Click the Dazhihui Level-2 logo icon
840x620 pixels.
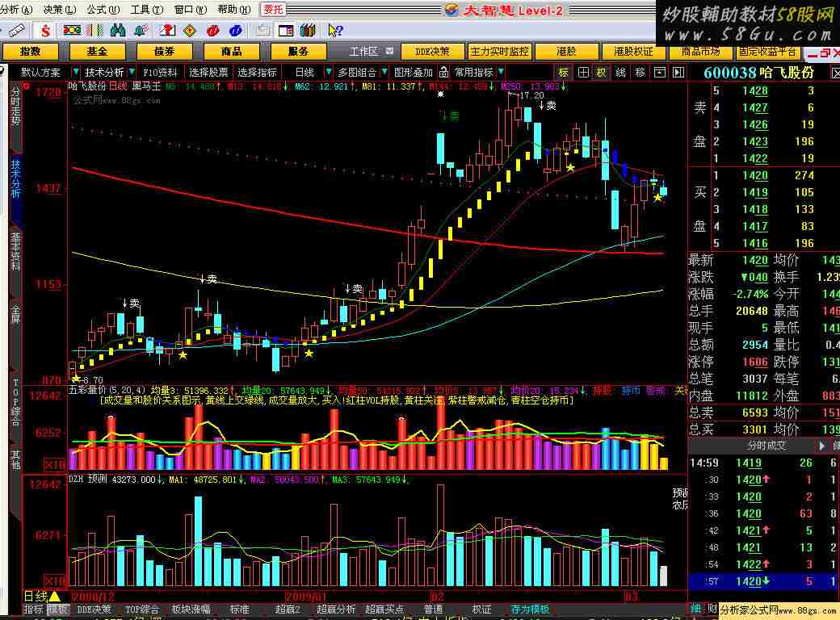451,10
